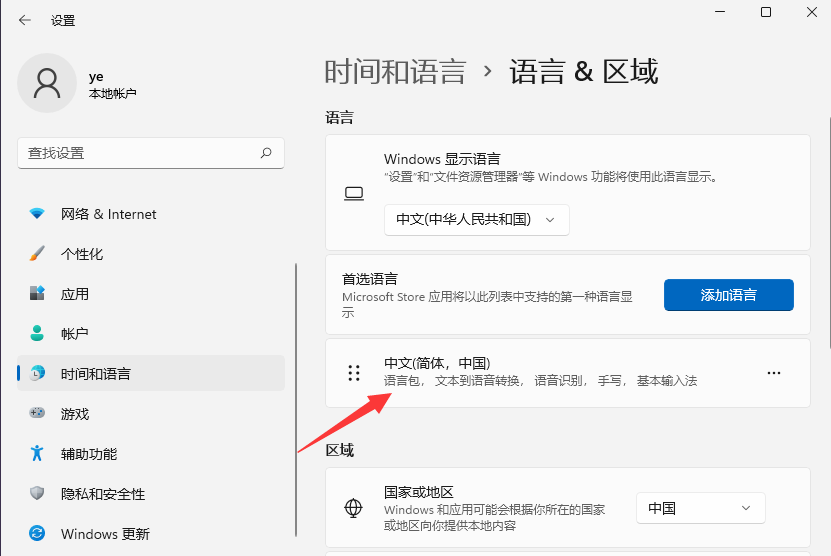Open 应用 settings
The height and width of the screenshot is (556, 831).
click(151, 293)
